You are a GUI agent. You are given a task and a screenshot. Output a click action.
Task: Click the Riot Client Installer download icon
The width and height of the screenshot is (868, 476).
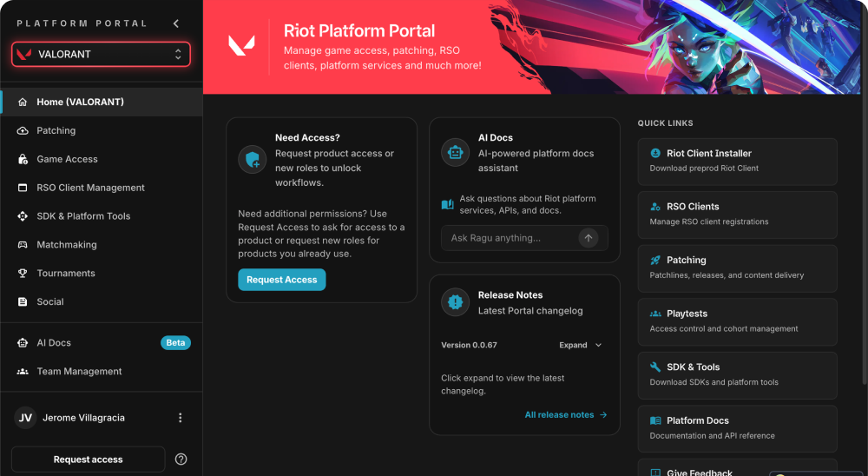[x=655, y=153]
